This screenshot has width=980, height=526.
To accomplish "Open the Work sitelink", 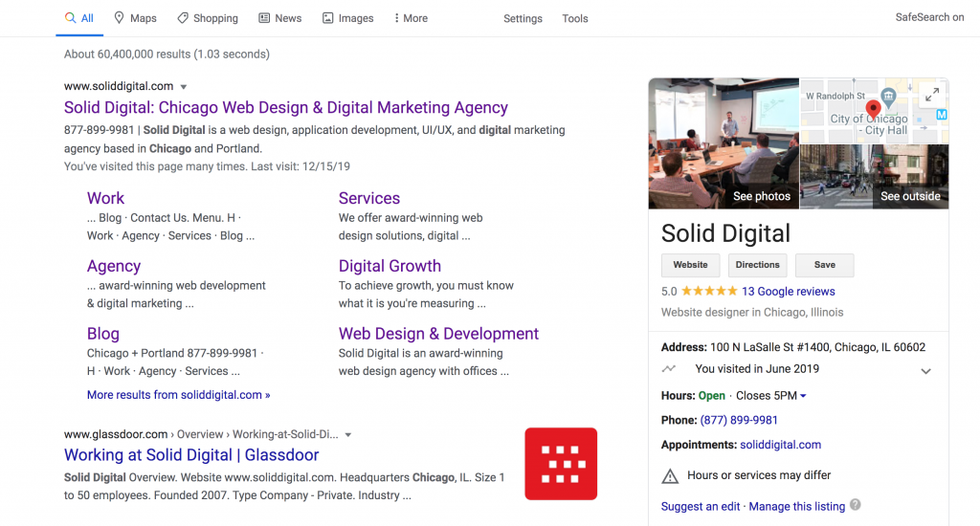I will 105,198.
